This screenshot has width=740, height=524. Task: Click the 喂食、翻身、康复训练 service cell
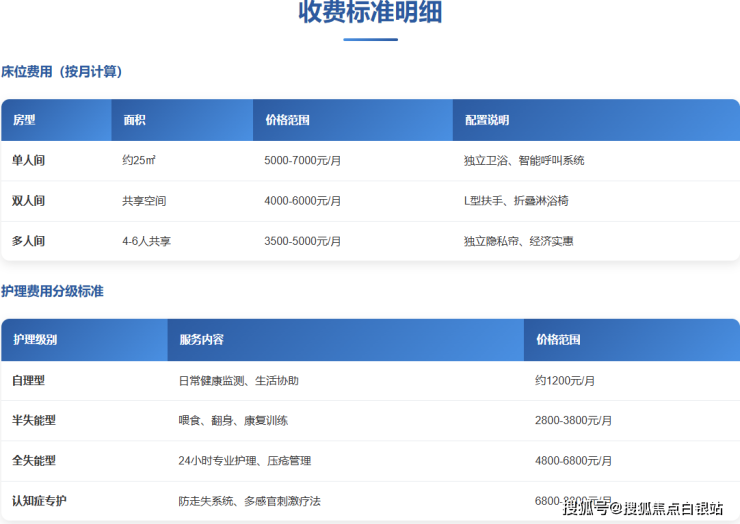[233, 421]
